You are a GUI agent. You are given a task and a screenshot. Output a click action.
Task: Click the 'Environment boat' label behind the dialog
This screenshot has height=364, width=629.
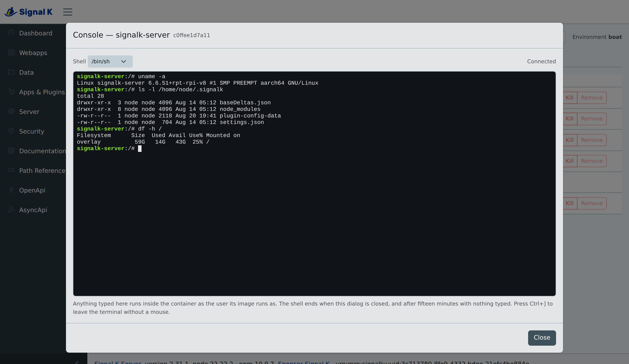tap(597, 37)
